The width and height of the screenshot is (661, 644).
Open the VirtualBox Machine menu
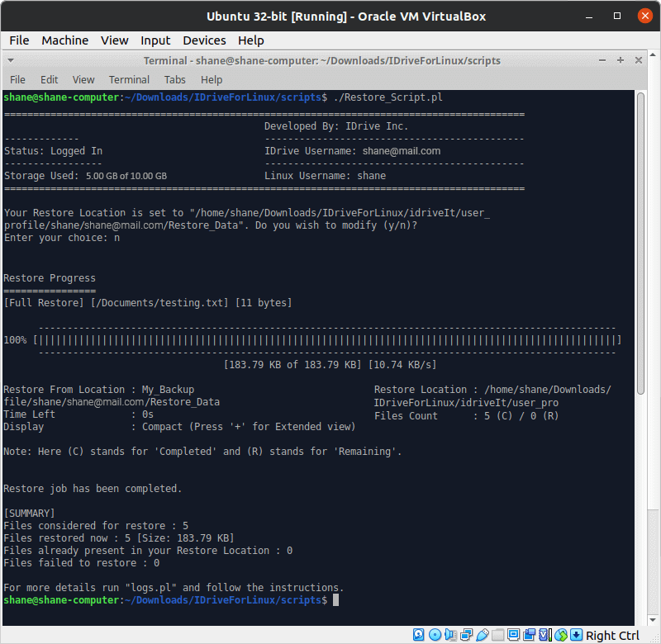click(x=65, y=40)
